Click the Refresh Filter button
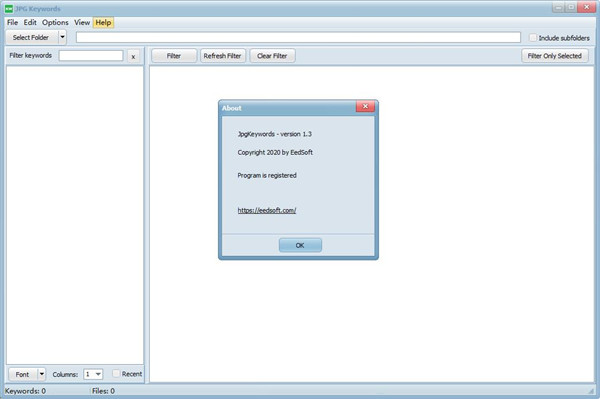 (x=222, y=56)
